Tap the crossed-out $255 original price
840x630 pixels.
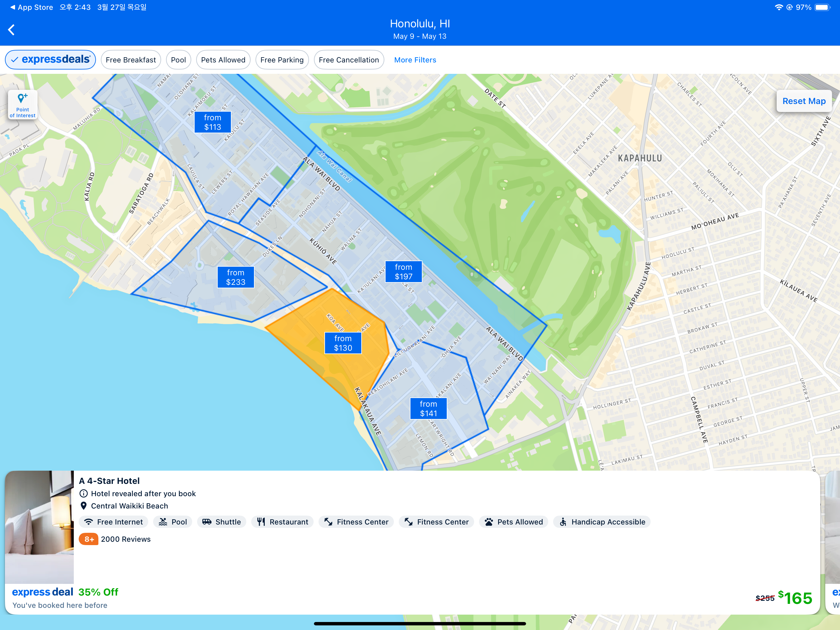pyautogui.click(x=765, y=598)
